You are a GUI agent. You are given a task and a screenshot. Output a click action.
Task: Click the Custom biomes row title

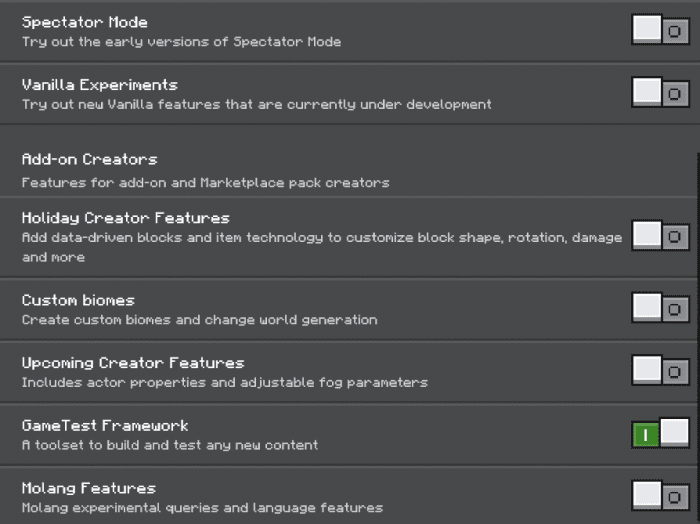coord(78,300)
